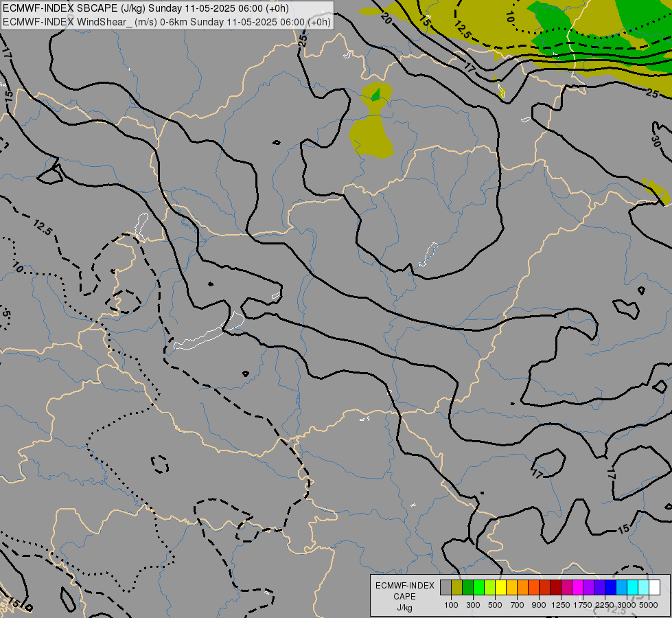Click the 500 legend value
The height and width of the screenshot is (618, 672).
(x=495, y=605)
